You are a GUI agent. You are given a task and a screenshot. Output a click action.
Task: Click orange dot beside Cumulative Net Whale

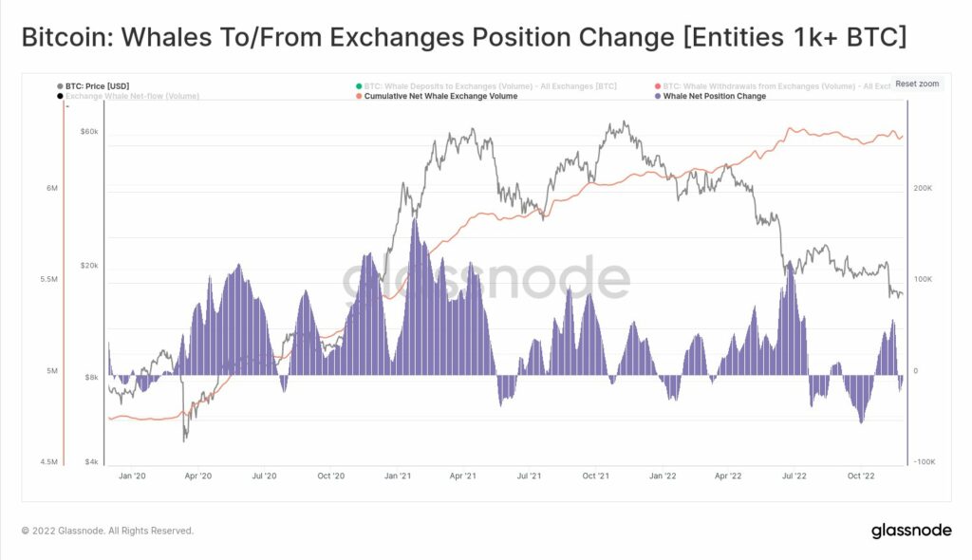pos(359,96)
